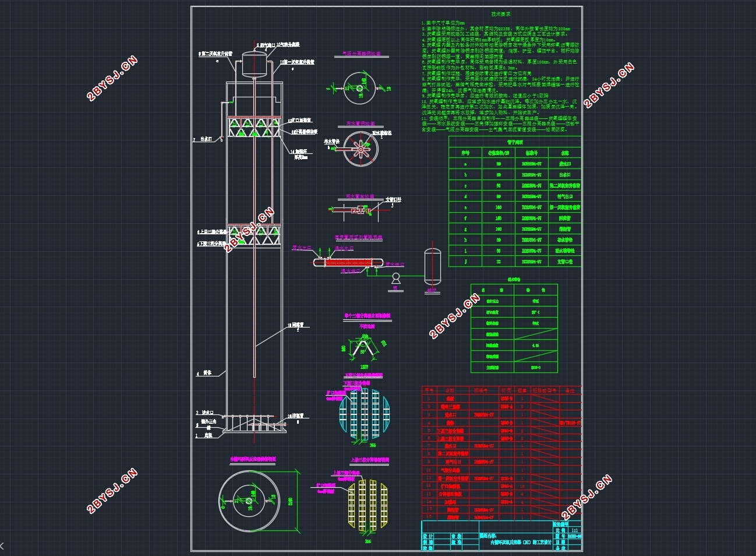The image size is (756, 556).
Task: Select the water distributor top-view wheel symbol
Action: (x=360, y=149)
